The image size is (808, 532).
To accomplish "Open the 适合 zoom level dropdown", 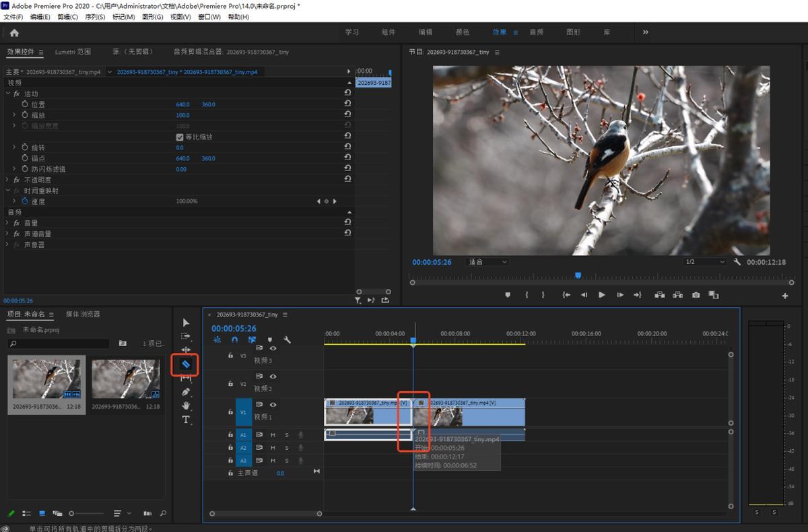I will [x=487, y=262].
